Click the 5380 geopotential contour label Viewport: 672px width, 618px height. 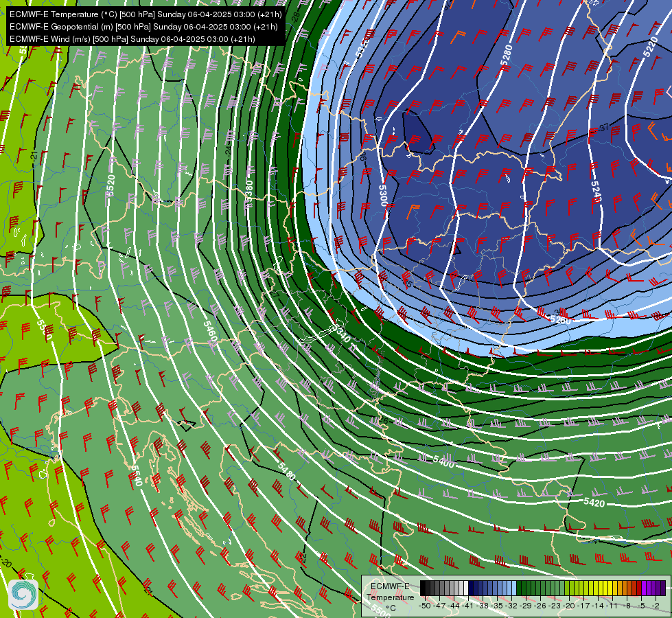tap(248, 191)
